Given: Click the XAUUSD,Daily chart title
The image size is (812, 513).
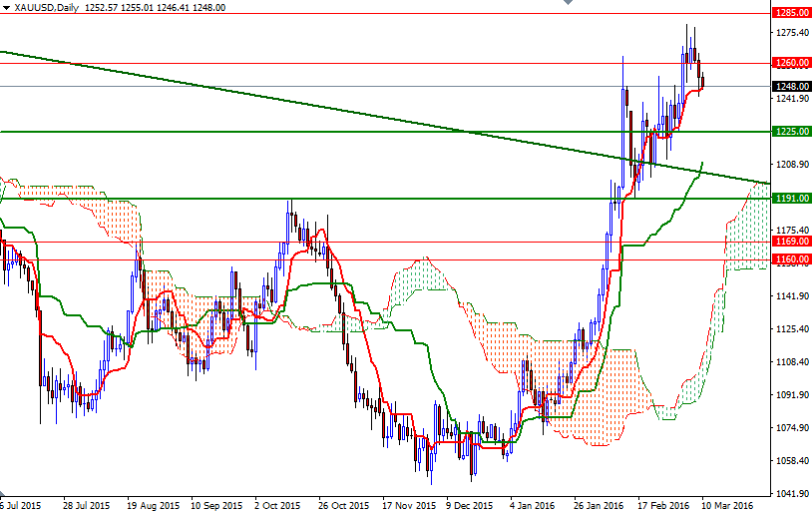Looking at the screenshot, I should [47, 7].
